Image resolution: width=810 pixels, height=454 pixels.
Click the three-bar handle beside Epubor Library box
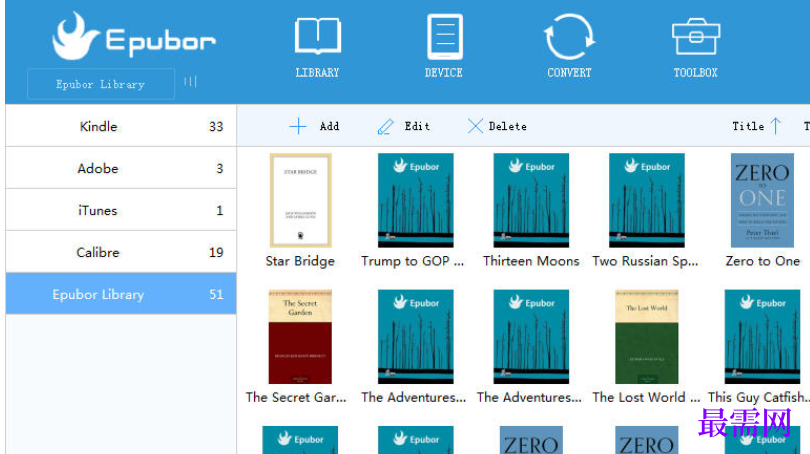click(190, 82)
